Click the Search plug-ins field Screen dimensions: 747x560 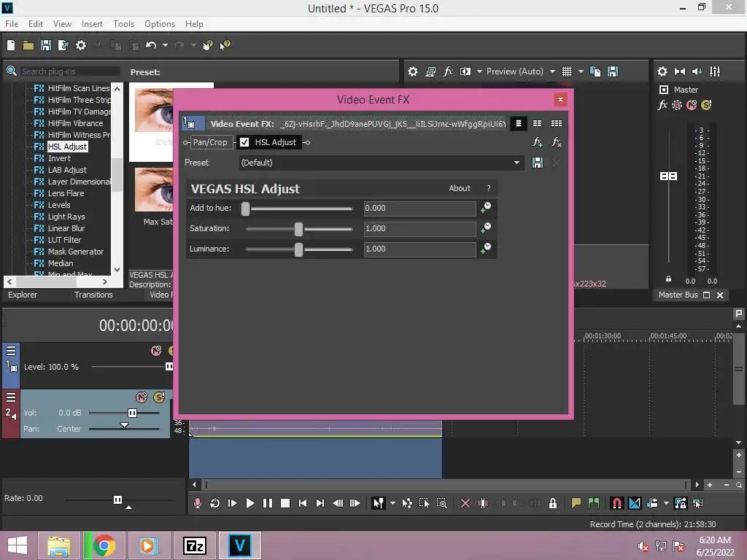pyautogui.click(x=70, y=71)
